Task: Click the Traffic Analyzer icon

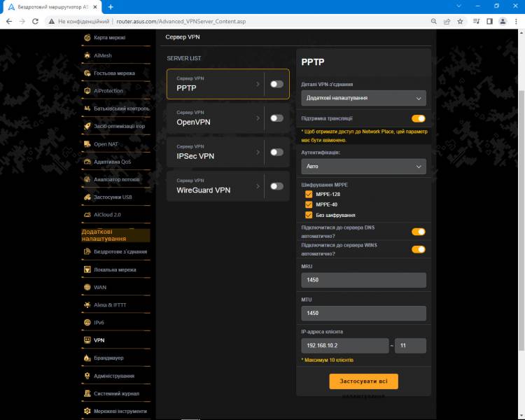Action: pyautogui.click(x=87, y=179)
